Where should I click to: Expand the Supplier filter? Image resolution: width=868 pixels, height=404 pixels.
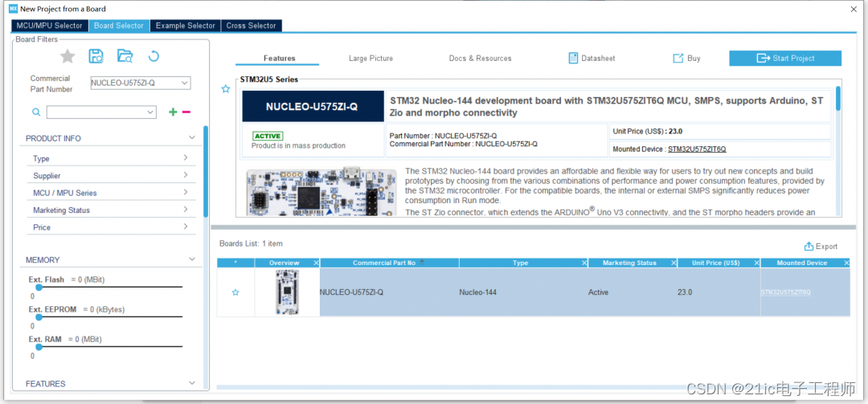click(186, 175)
